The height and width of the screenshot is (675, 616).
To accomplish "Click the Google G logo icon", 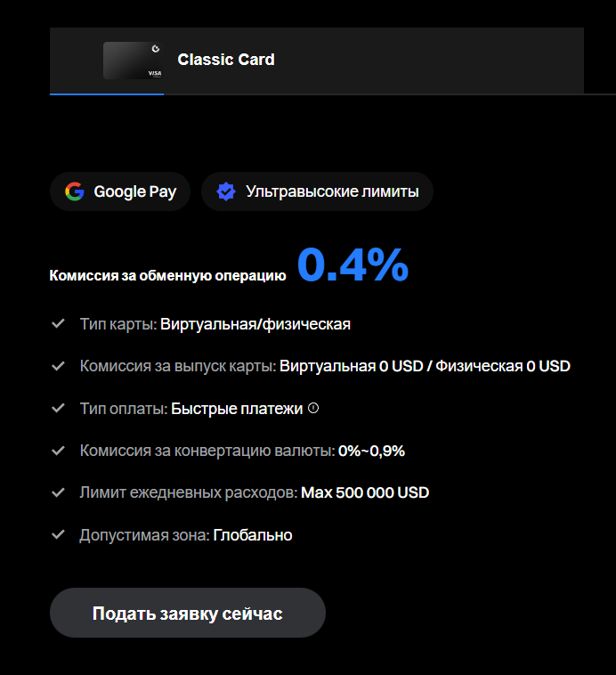I will [x=75, y=191].
